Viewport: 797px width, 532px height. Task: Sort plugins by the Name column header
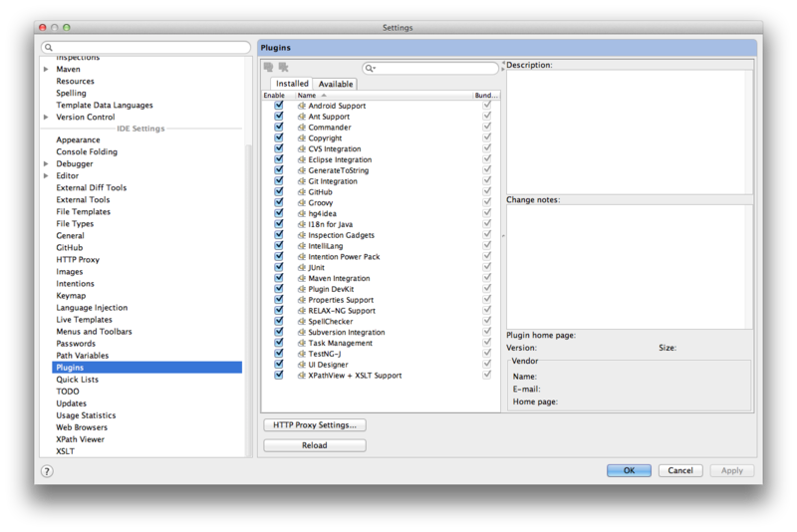[x=384, y=95]
